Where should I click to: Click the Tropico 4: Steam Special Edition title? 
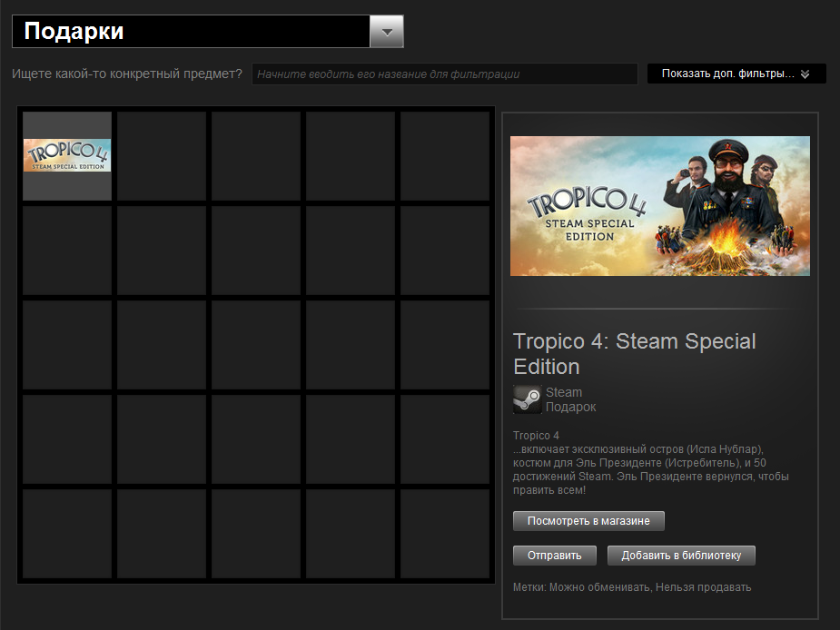tap(634, 354)
